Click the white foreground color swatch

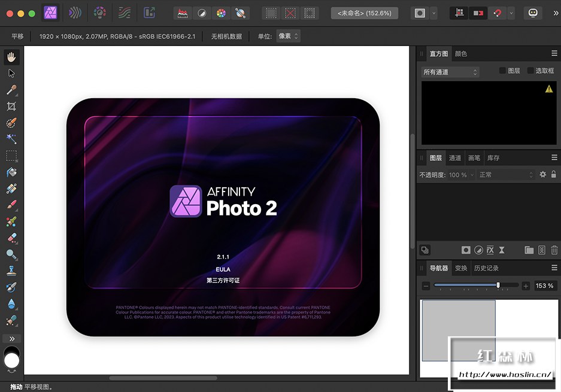pos(11,360)
